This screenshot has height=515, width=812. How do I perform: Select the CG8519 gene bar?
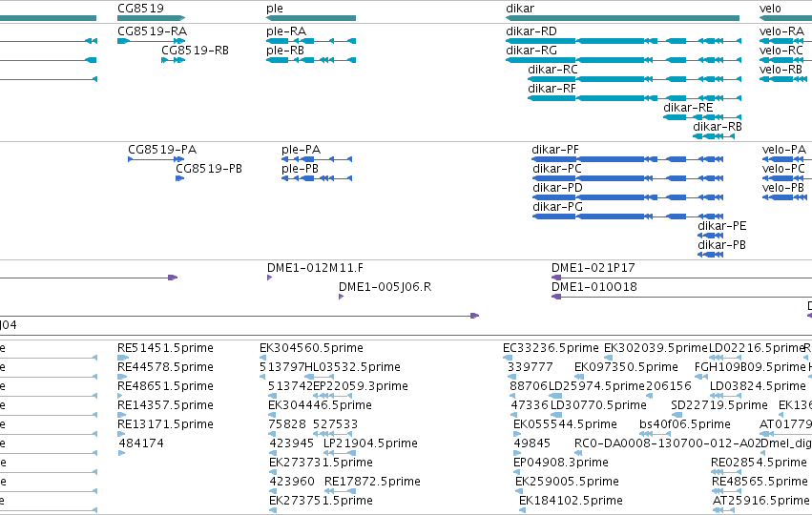[151, 18]
